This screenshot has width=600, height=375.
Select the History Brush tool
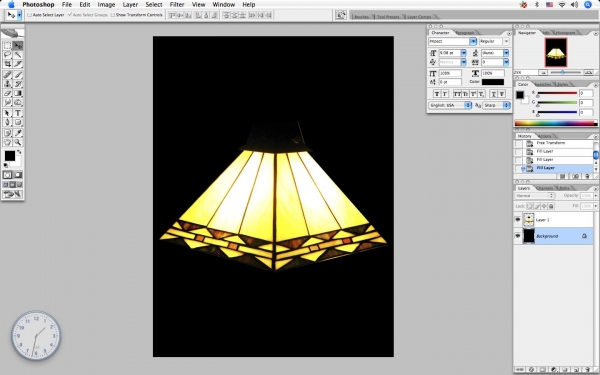(18, 84)
